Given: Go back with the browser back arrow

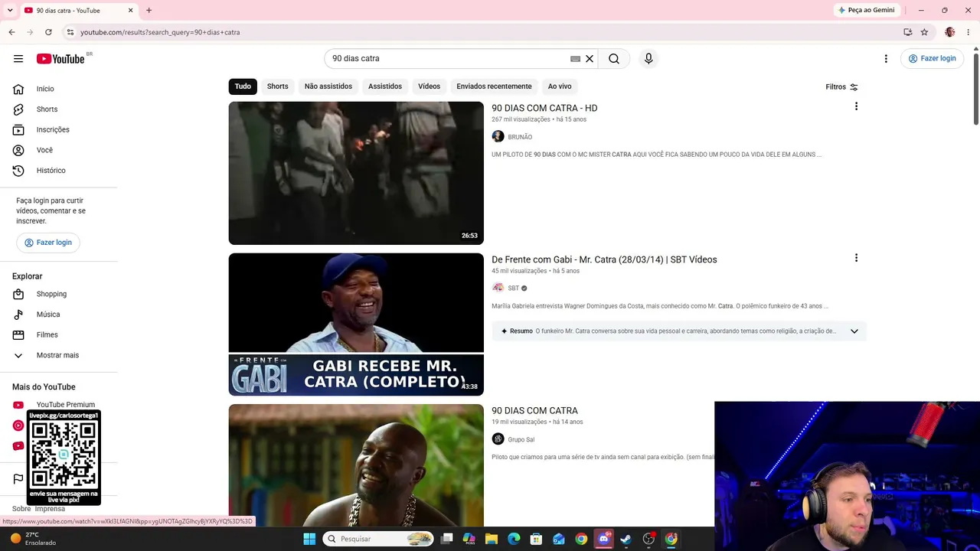Looking at the screenshot, I should coord(11,32).
